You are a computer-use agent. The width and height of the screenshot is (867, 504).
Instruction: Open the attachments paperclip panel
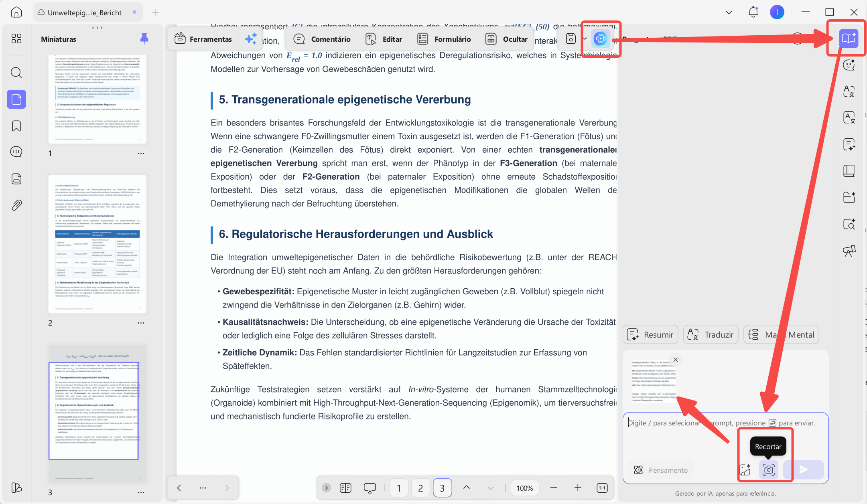coord(16,205)
